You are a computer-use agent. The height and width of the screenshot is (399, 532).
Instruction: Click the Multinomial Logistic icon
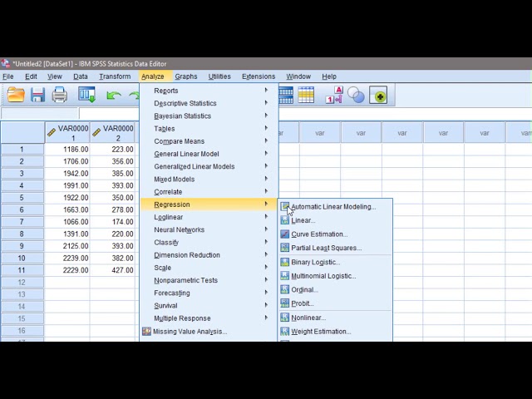point(284,276)
